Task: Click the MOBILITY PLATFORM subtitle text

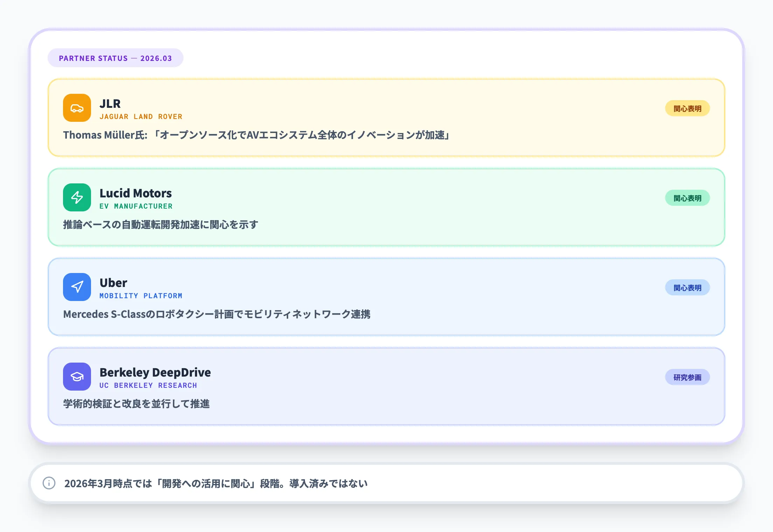Action: 141,296
